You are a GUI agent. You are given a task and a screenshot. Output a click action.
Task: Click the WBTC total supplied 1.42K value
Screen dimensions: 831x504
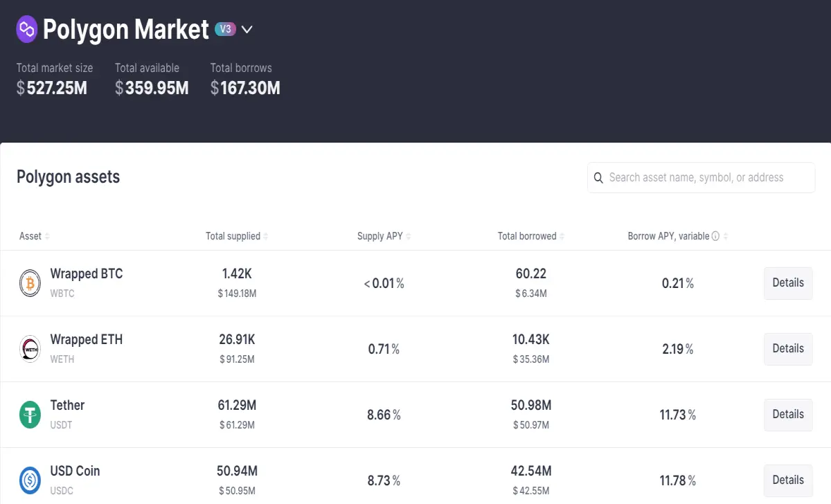click(237, 274)
